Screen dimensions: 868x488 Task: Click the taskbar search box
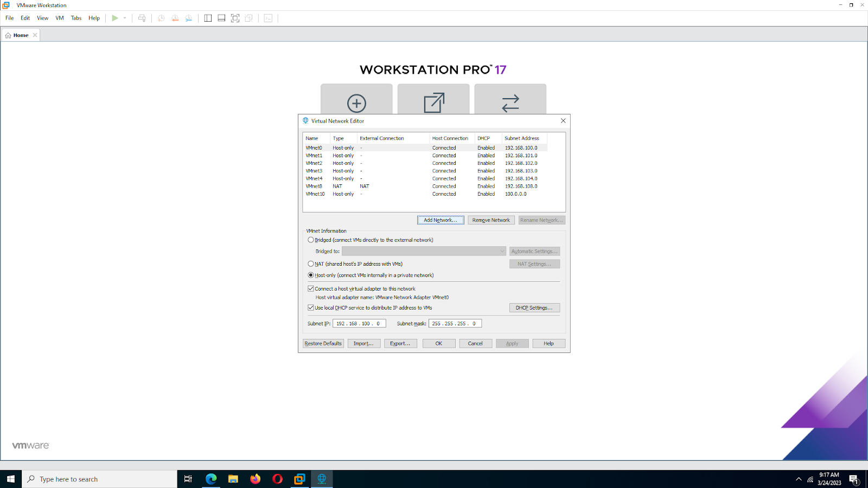99,479
